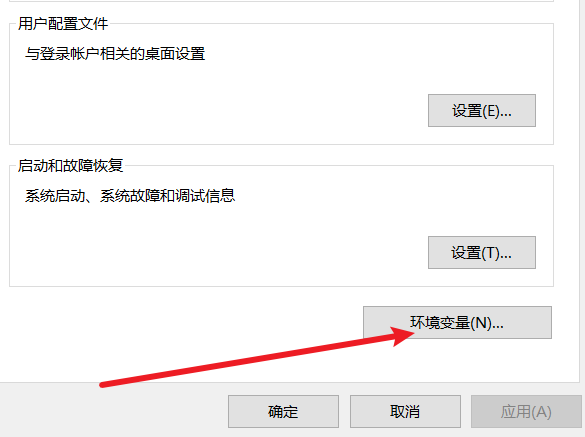Click the 系统启动、系统故障和调试信息 description text
Viewport: 585px width, 437px height.
pyautogui.click(x=130, y=196)
